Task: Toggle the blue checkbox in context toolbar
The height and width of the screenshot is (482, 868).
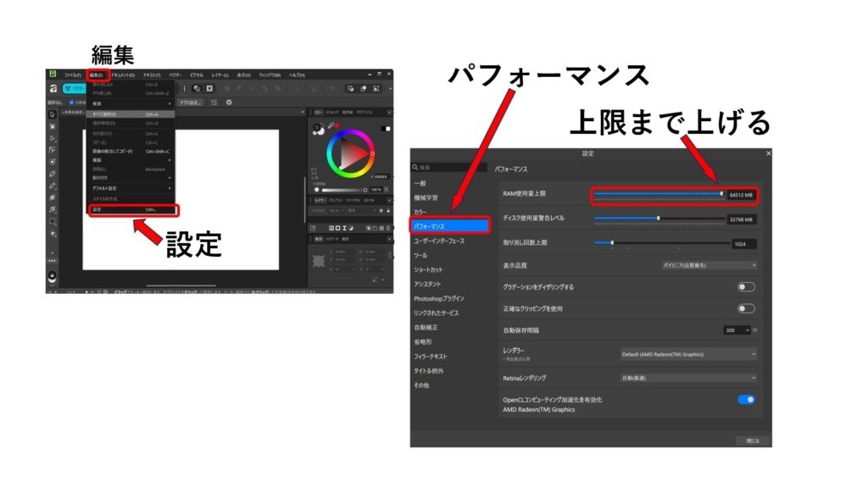Action: click(x=71, y=102)
